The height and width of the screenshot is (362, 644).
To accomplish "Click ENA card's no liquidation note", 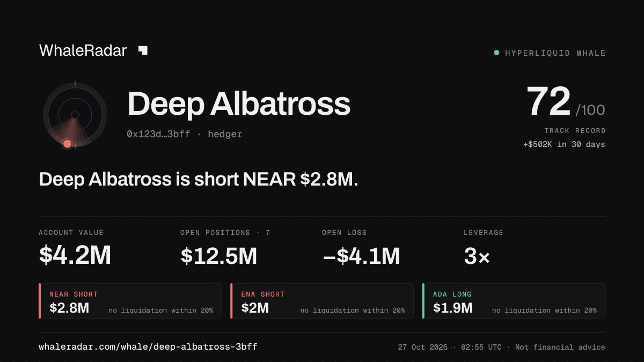I will pos(353,311).
